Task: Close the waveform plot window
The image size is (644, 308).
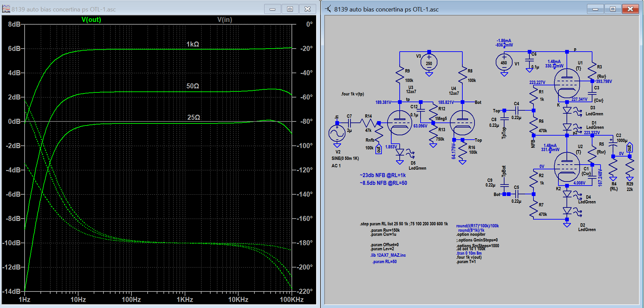Action: point(307,9)
